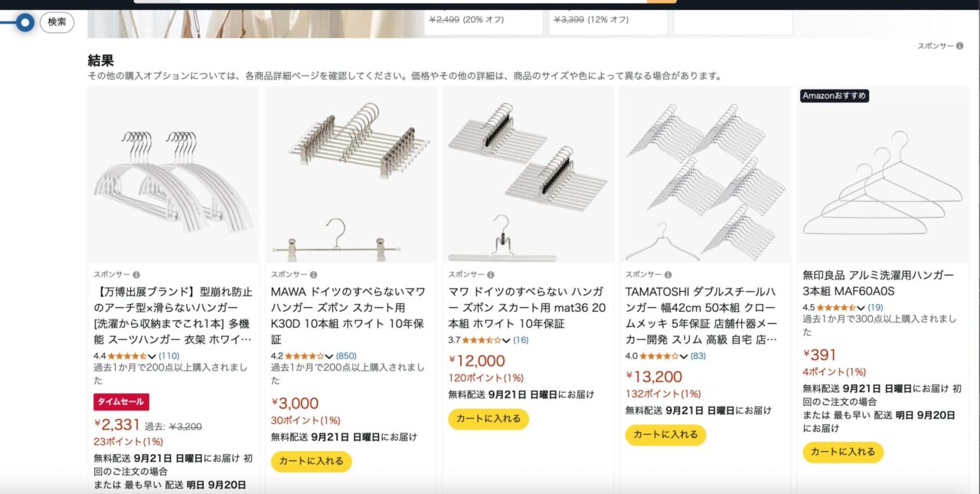Add the ¥3,000 MAWA hanger to cart
980x494 pixels.
[x=311, y=461]
